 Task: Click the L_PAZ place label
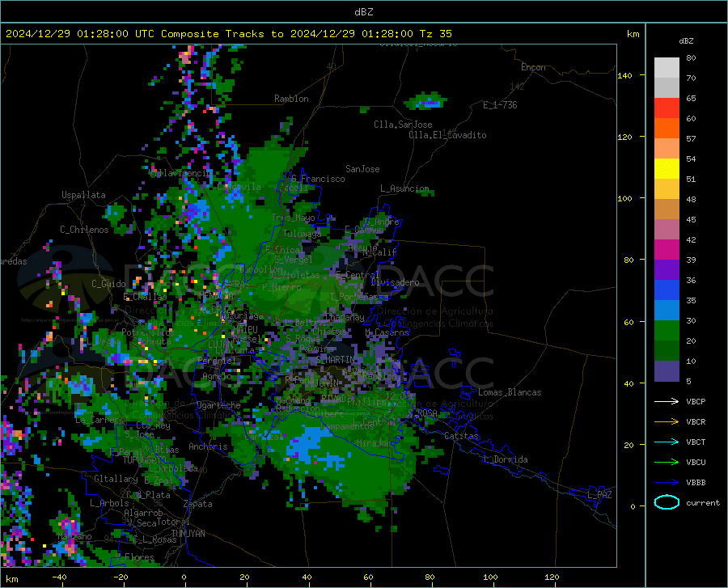point(599,495)
